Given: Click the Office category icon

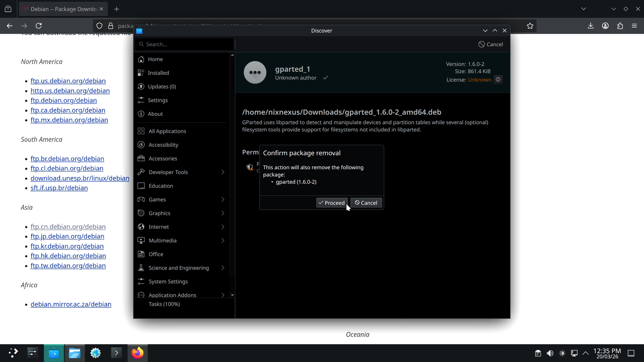Looking at the screenshot, I should click(141, 254).
